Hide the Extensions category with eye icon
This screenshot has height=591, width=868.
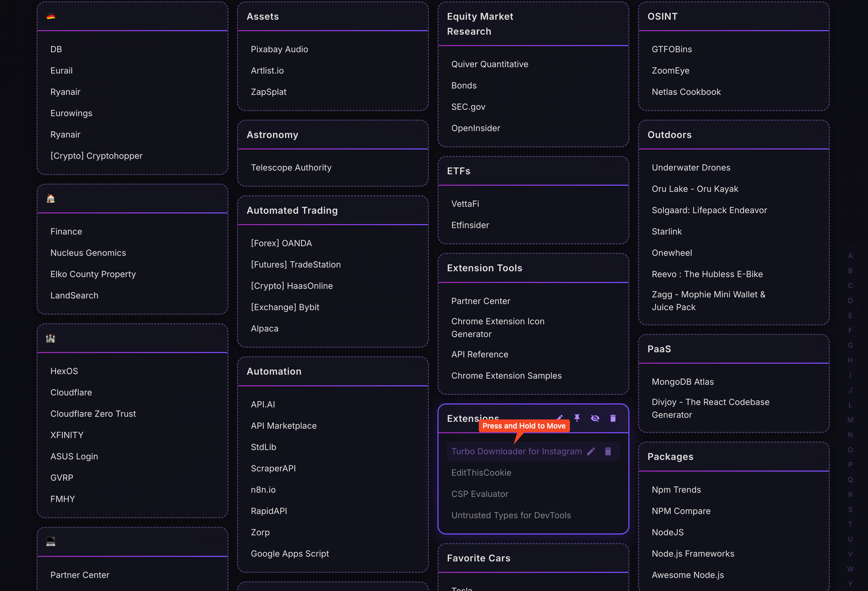coord(595,418)
